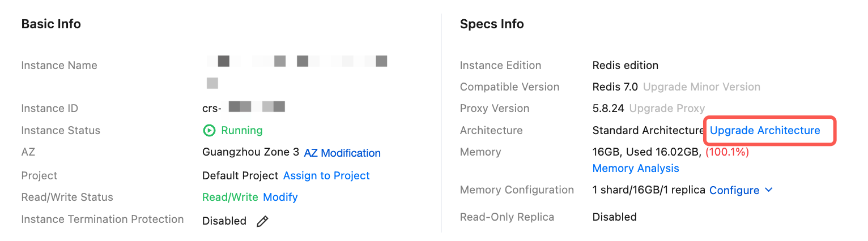
Task: Click the 1 shard/16GB/1 replica text
Action: pos(648,190)
